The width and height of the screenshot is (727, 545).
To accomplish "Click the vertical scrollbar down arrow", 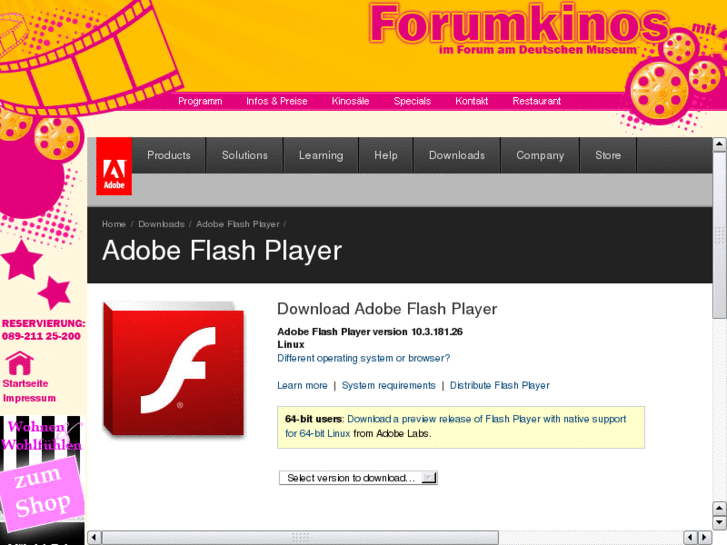I will point(719,523).
